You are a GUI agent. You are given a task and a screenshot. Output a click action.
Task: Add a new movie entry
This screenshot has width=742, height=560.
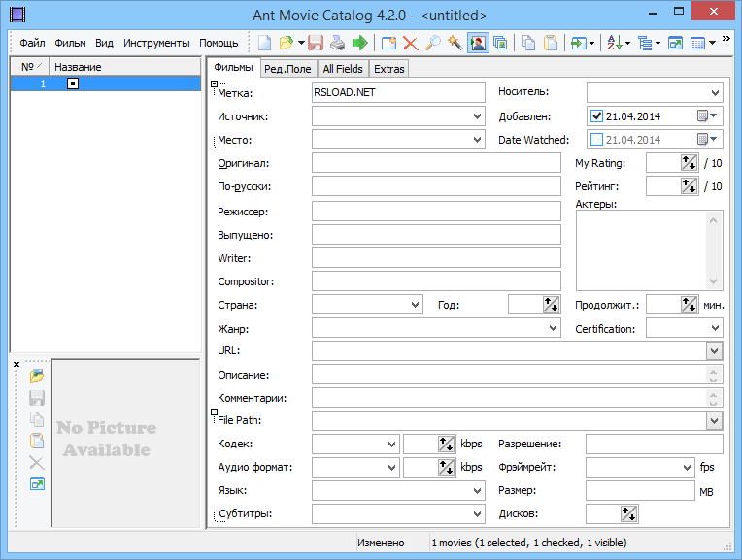coord(388,43)
